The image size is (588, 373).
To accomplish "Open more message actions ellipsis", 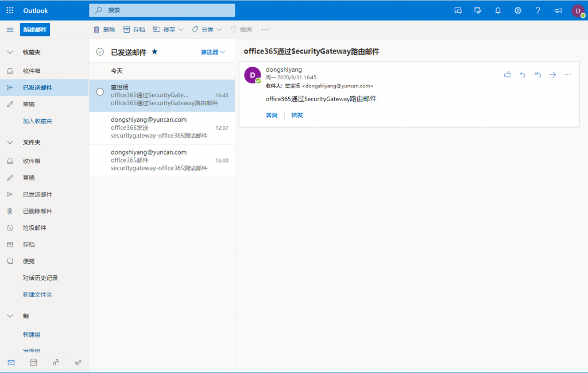I will (x=567, y=75).
